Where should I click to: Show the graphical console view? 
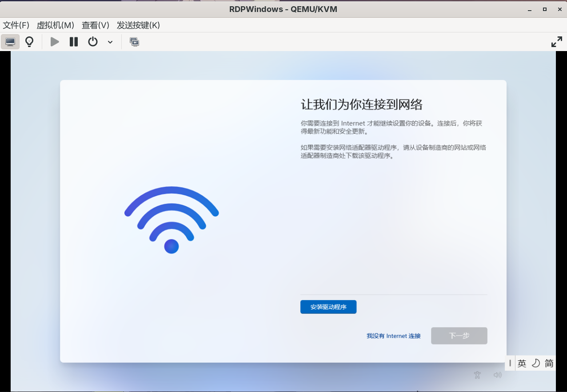point(10,42)
